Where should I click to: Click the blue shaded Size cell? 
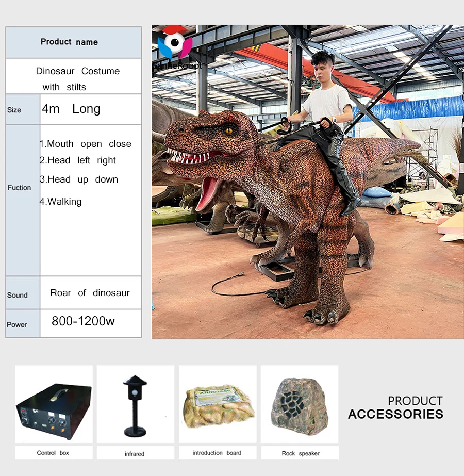(15, 110)
